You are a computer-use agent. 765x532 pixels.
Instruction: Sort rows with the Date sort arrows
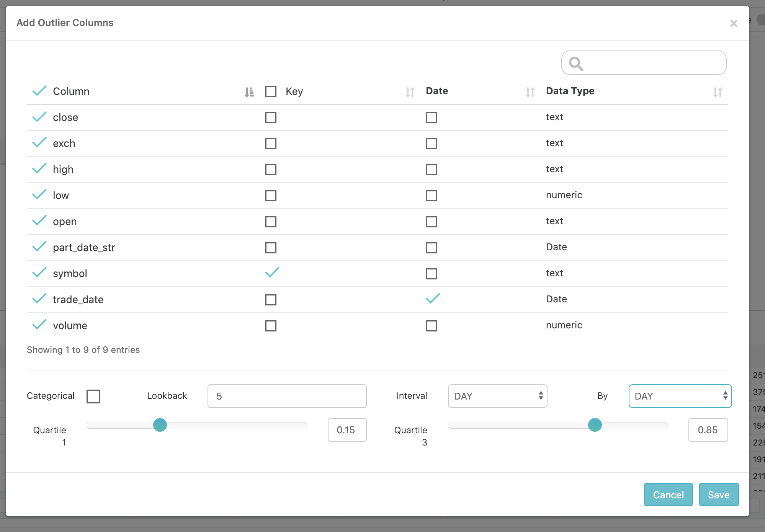(530, 92)
